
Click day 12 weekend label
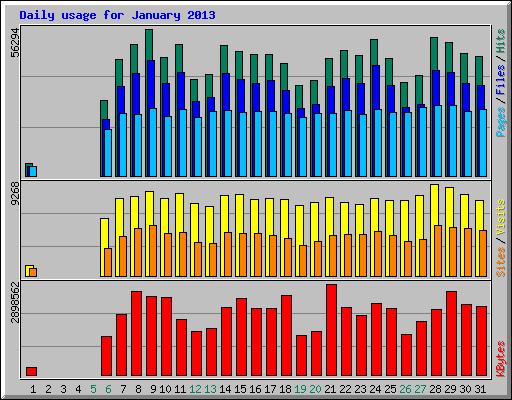point(195,389)
